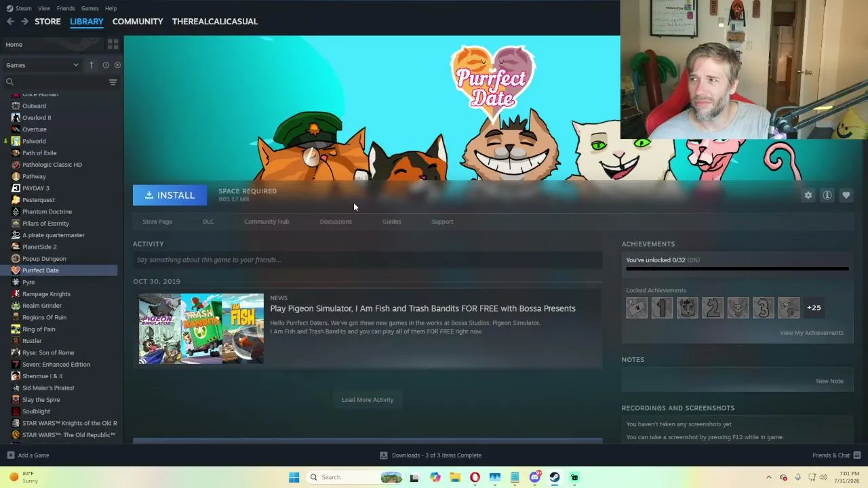Go back using the navigation arrow

coord(10,22)
